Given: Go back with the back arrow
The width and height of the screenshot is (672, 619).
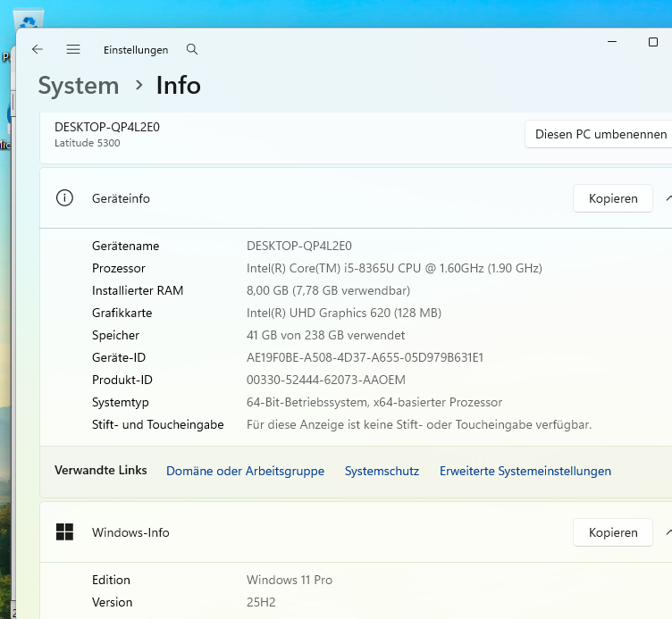Looking at the screenshot, I should click(38, 49).
